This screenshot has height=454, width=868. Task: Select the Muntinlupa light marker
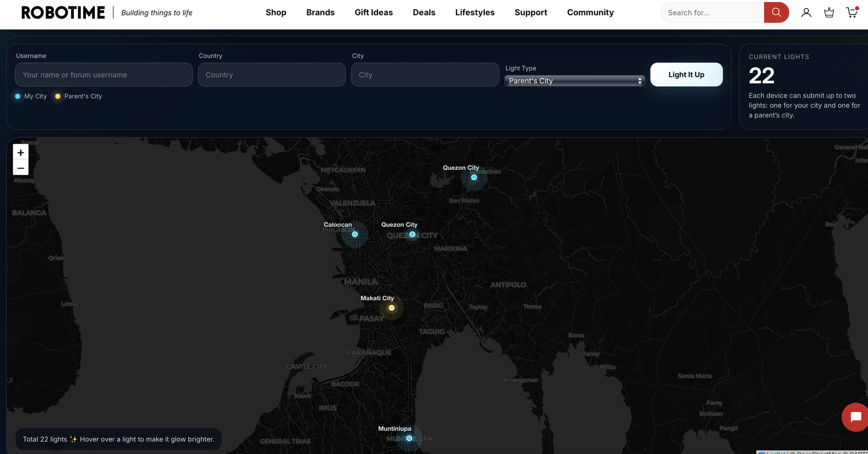409,438
